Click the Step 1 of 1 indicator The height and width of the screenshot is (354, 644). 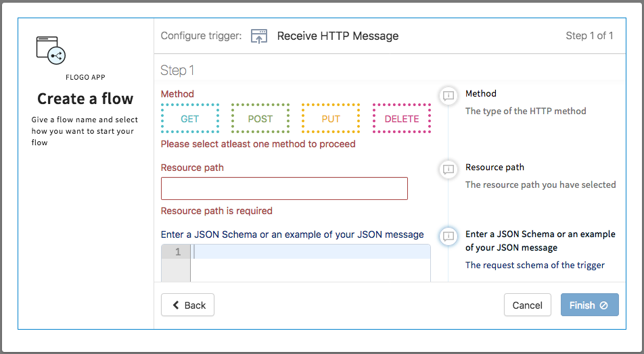[x=589, y=36]
